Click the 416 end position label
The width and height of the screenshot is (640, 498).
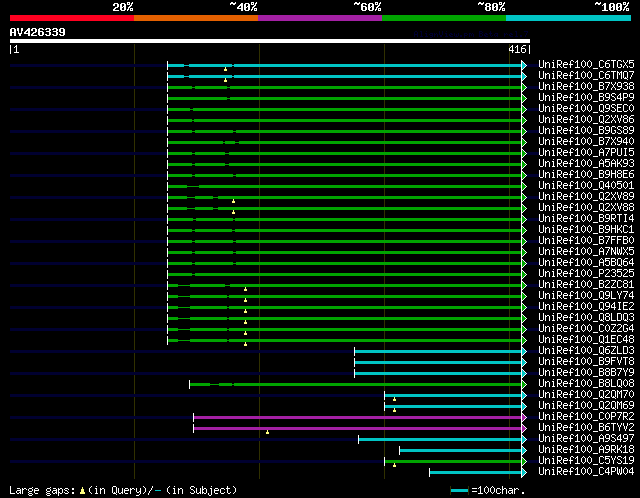click(517, 49)
